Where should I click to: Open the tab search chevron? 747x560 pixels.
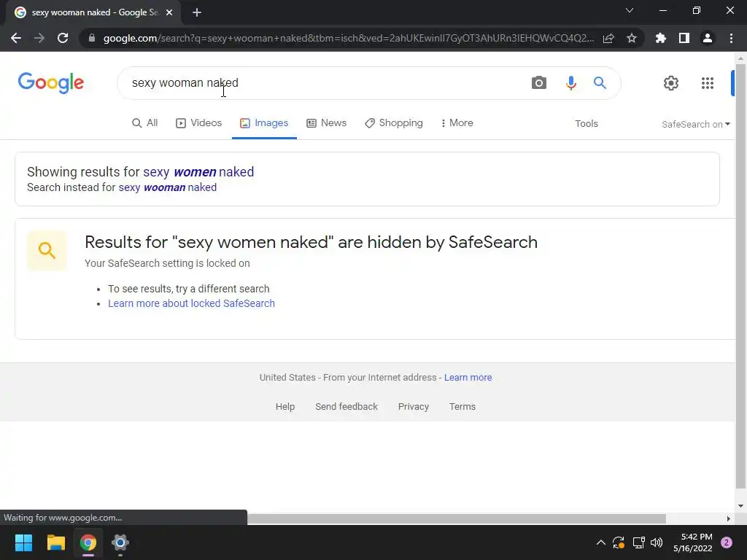[x=630, y=10]
